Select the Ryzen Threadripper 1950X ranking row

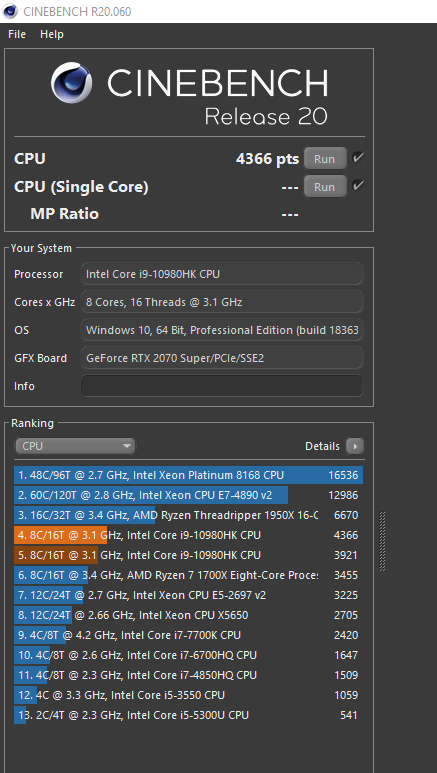(188, 515)
